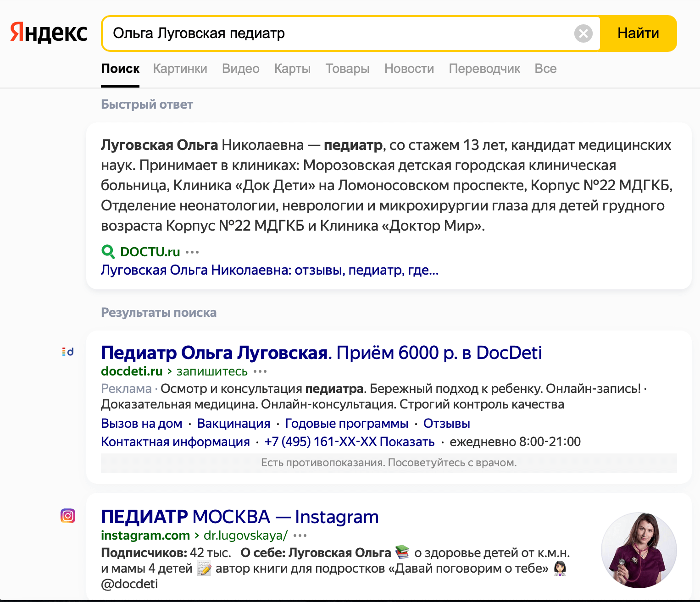Image resolution: width=700 pixels, height=602 pixels.
Task: Click the Яндекс logo
Action: pos(49,33)
